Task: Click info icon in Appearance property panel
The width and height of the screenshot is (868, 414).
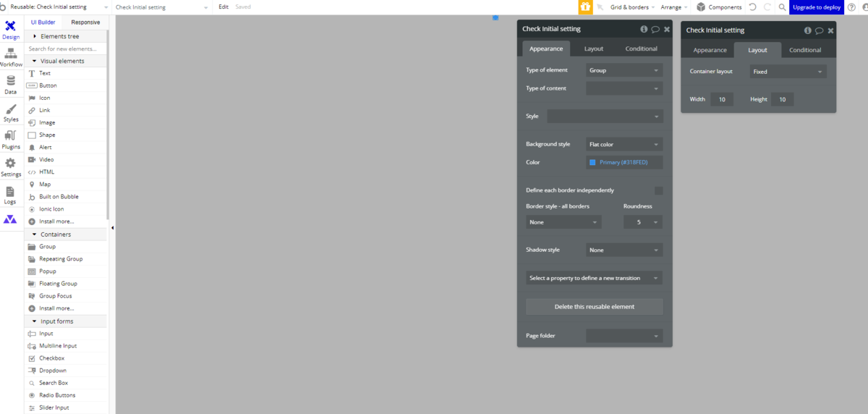Action: (x=644, y=29)
